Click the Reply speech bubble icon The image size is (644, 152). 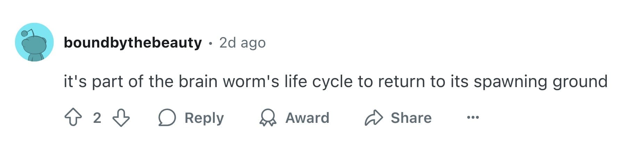tap(167, 118)
